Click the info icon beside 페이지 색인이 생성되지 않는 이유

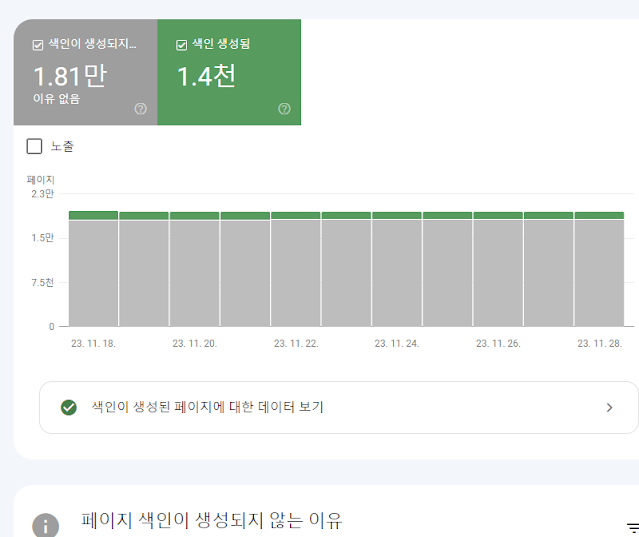click(45, 526)
